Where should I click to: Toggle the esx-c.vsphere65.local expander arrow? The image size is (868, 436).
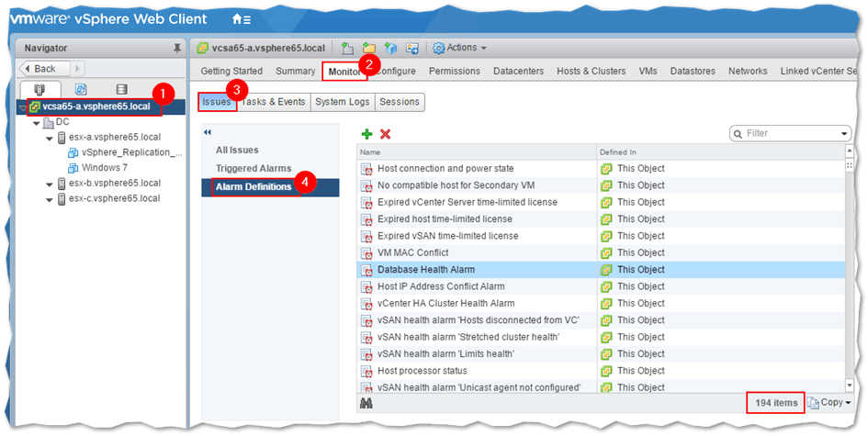click(50, 200)
